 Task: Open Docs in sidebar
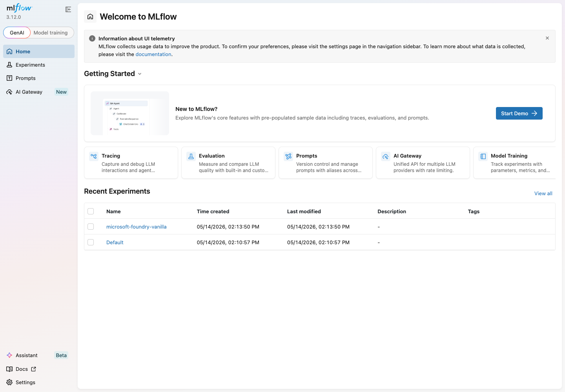click(39, 369)
